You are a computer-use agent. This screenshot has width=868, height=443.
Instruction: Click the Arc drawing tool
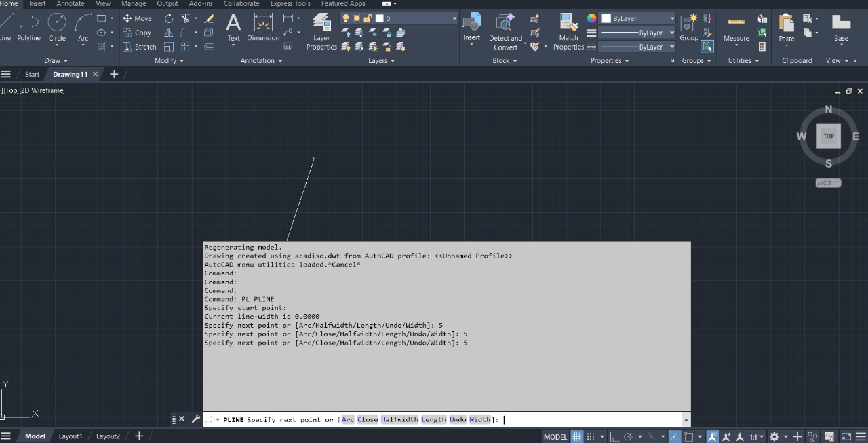(83, 26)
